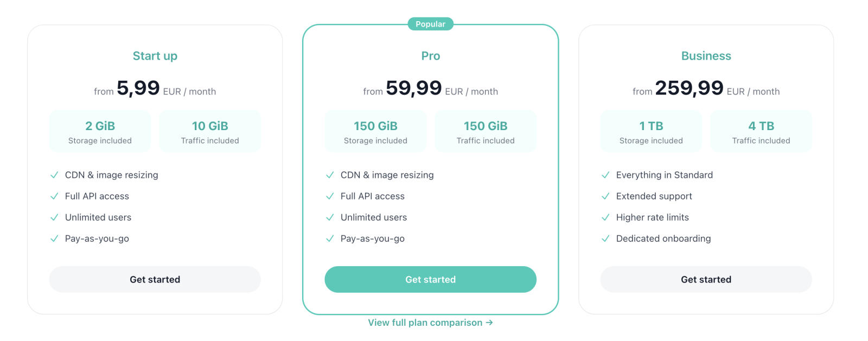Click checkmark beside Pro Pay-as-you-go
The height and width of the screenshot is (341, 868).
click(330, 239)
